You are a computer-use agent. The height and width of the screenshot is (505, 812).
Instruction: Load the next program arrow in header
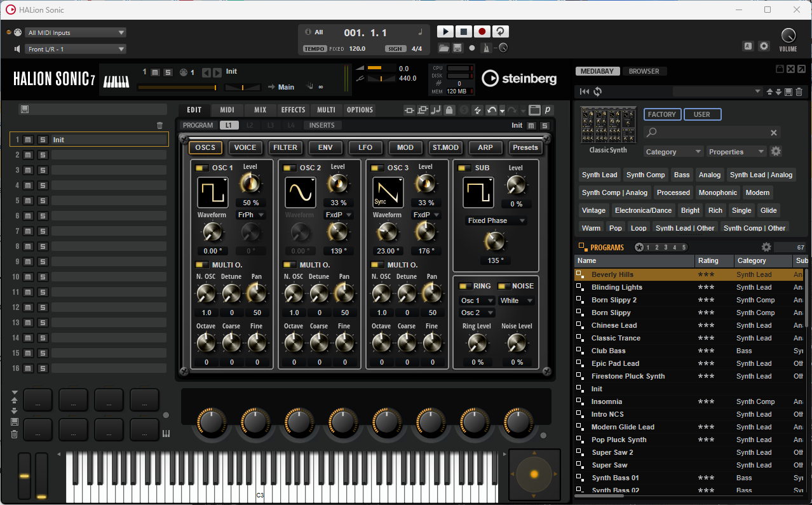[x=217, y=72]
